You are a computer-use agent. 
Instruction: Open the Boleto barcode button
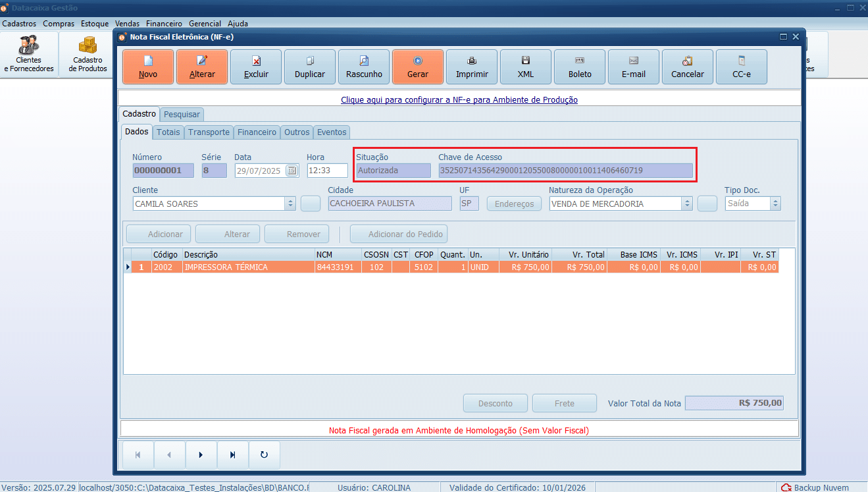580,67
